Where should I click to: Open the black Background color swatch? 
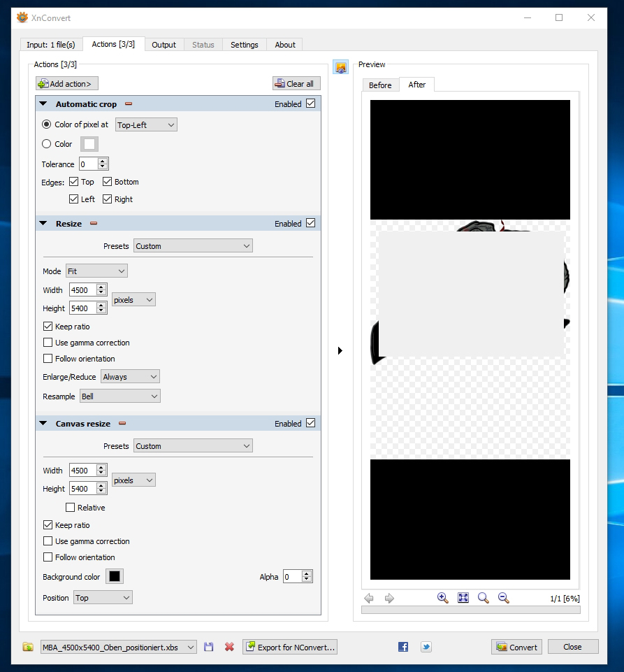pos(115,576)
